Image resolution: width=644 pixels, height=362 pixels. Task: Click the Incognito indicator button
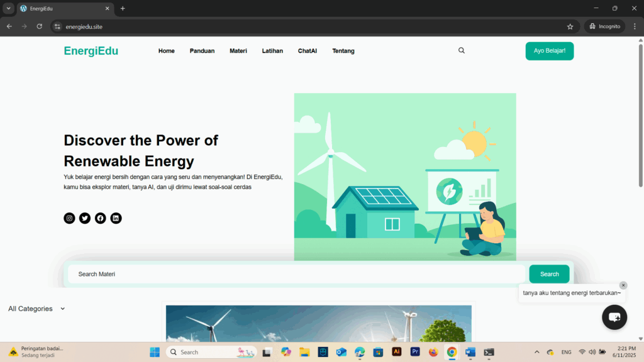point(604,26)
